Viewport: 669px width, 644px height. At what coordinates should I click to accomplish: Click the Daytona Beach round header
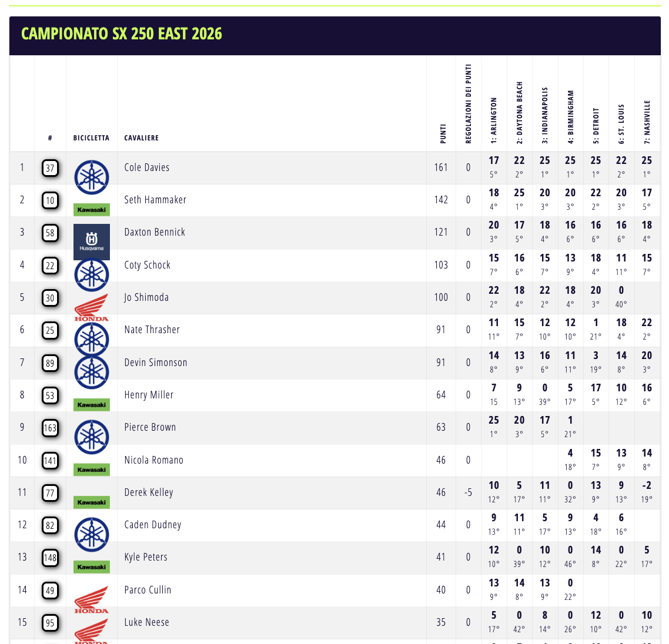(520, 112)
